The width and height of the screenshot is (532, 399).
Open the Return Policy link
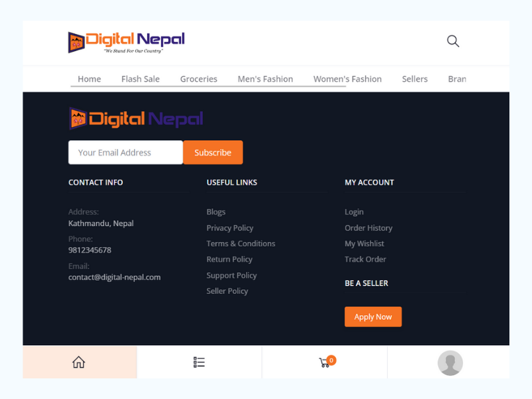pos(229,259)
